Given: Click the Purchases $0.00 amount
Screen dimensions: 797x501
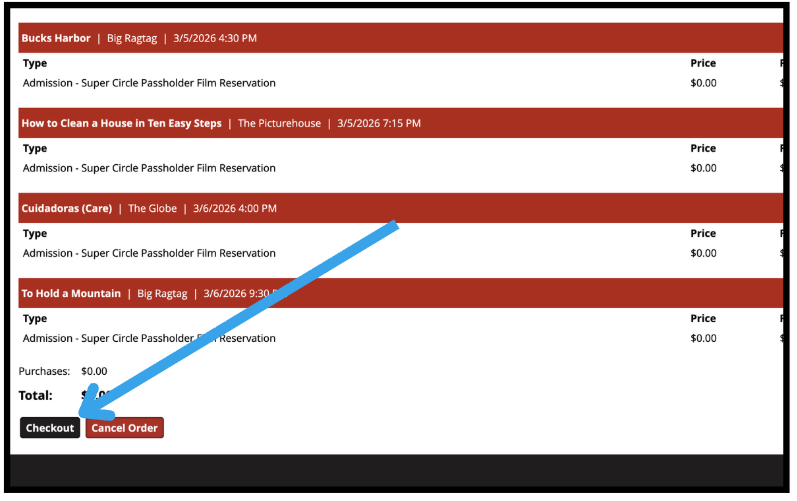Looking at the screenshot, I should coord(94,371).
